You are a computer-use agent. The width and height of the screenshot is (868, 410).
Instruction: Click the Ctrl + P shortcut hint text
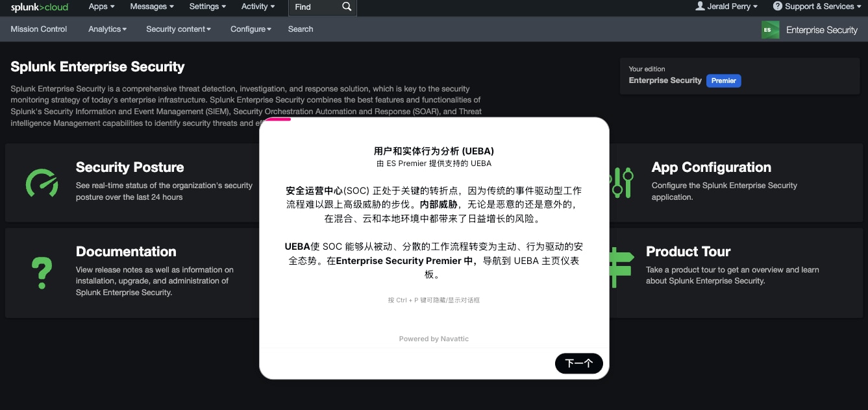(434, 300)
